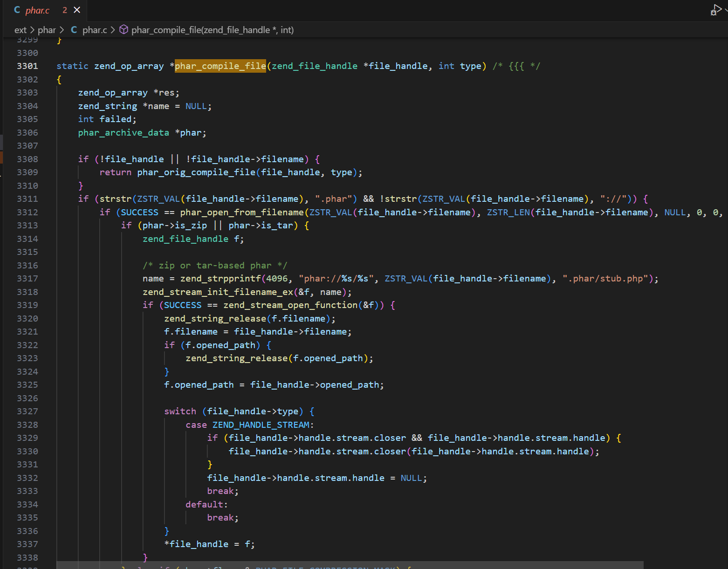728x569 pixels.
Task: Close the phar.c editor tab
Action: (77, 10)
